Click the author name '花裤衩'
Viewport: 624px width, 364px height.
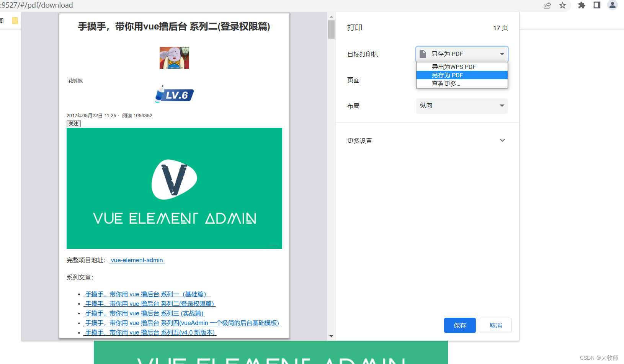click(x=75, y=81)
